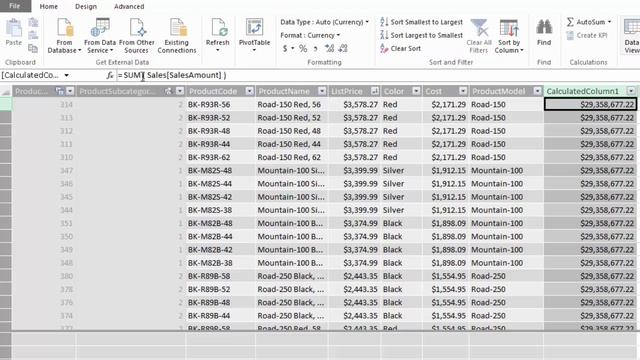The height and width of the screenshot is (360, 640).
Task: Switch to Data View
Action: [x=631, y=36]
